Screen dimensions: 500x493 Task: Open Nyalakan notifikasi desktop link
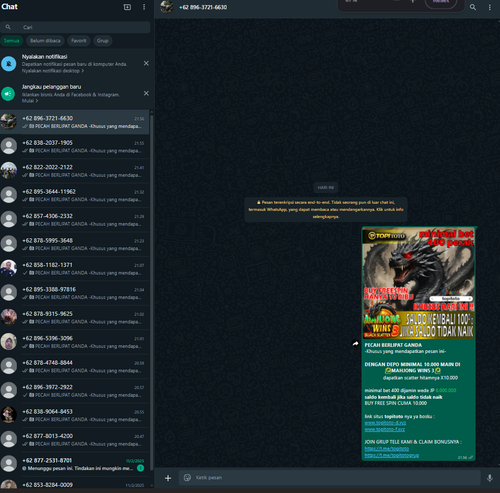tap(53, 71)
